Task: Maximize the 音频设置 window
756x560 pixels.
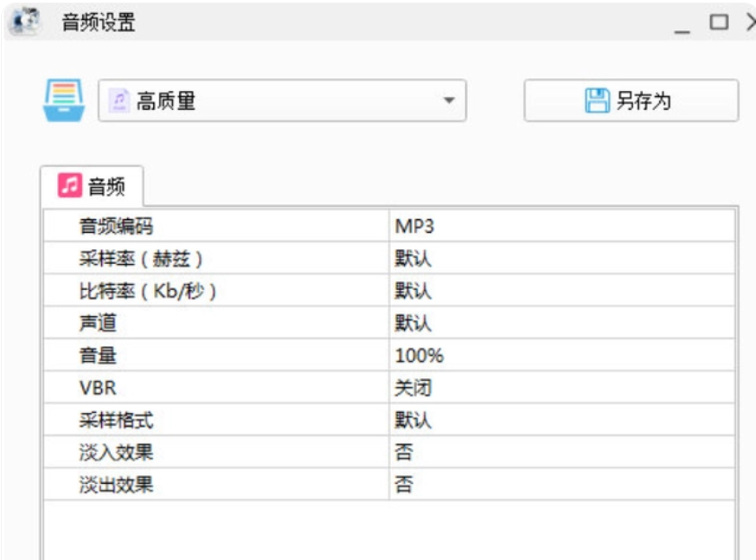Action: point(719,22)
